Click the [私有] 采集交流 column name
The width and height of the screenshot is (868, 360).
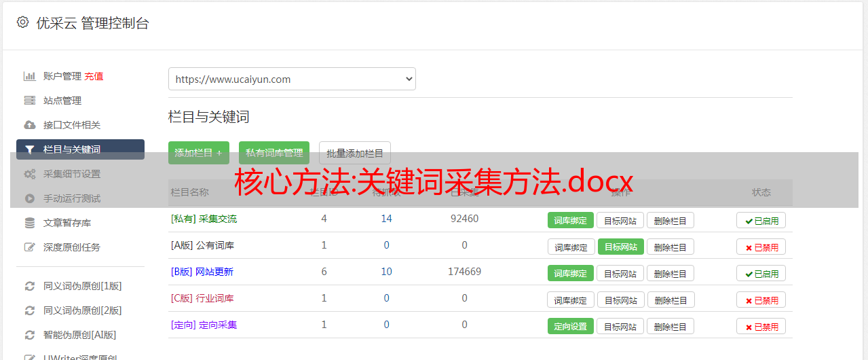[204, 219]
